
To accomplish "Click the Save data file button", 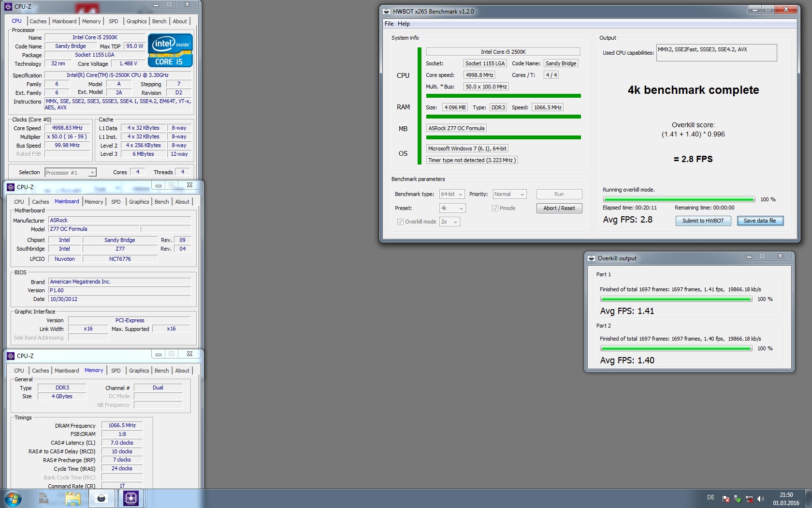I will pos(760,221).
